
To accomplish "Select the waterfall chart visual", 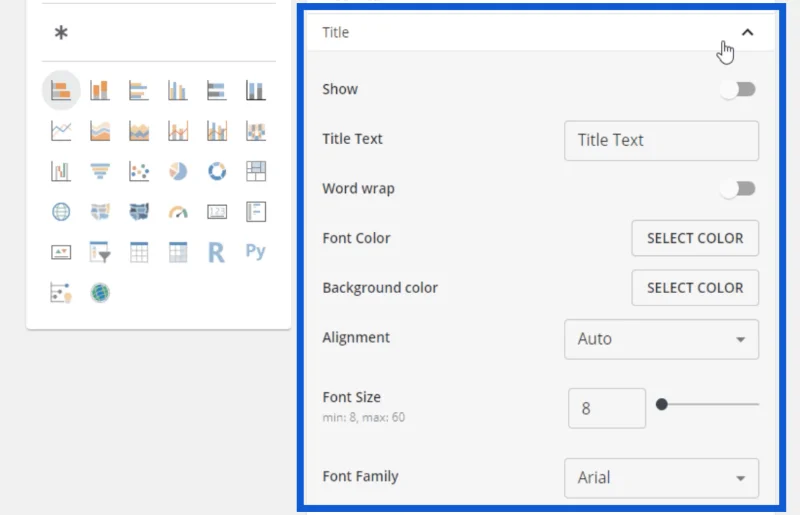I will tap(61, 171).
